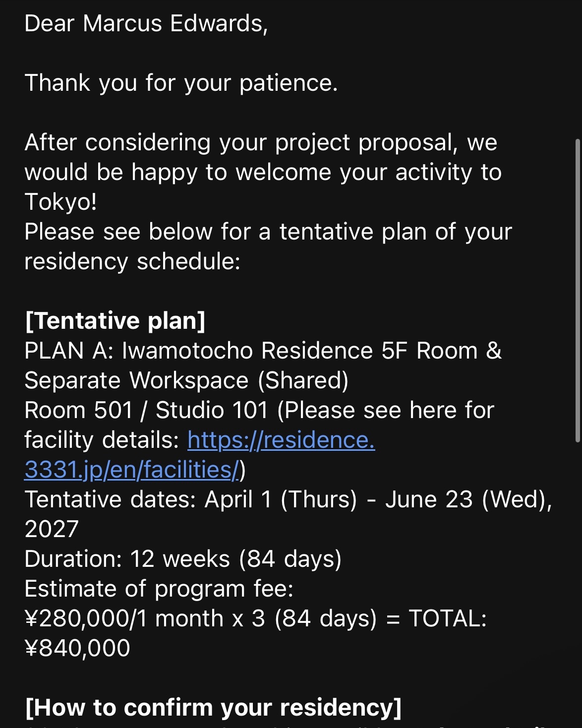582x728 pixels.
Task: Select the "Thank you for your patience." line
Action: coord(181,83)
